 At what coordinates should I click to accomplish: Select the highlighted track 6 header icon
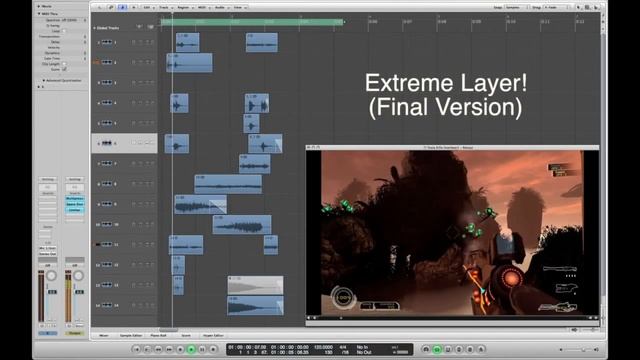tap(107, 143)
